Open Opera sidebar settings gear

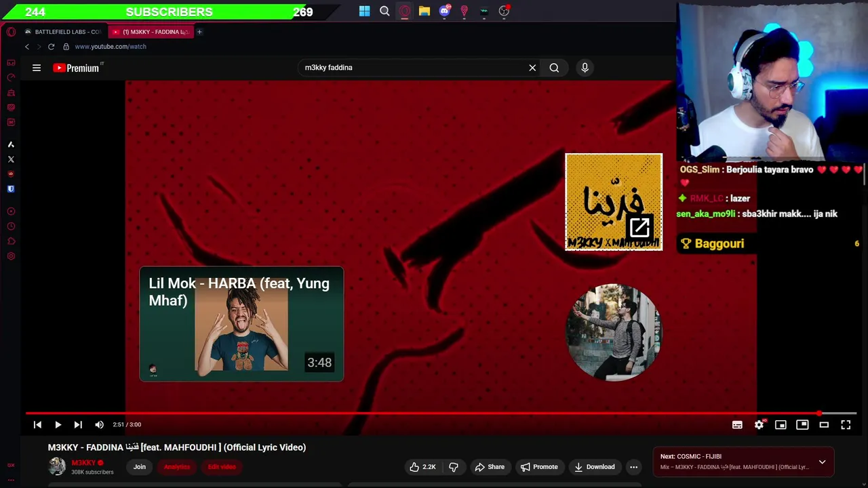(11, 256)
